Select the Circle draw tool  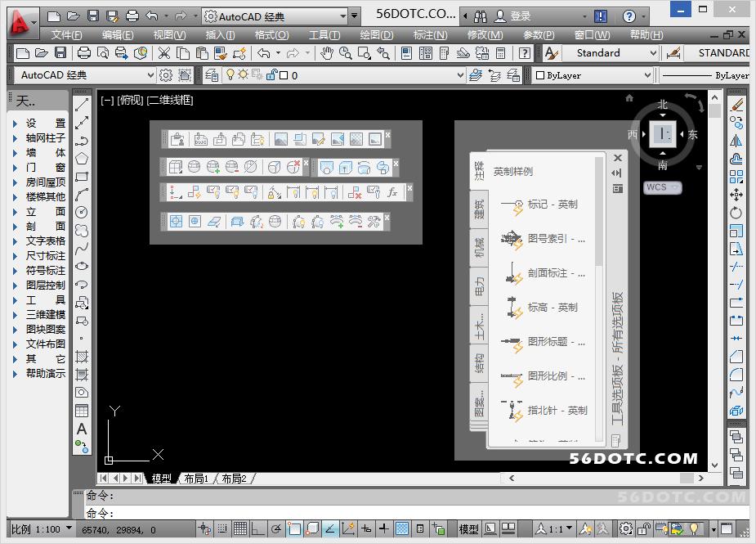[82, 212]
